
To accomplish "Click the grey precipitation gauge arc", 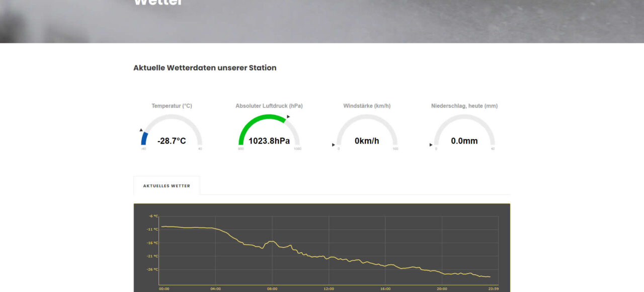I will pos(464,117).
